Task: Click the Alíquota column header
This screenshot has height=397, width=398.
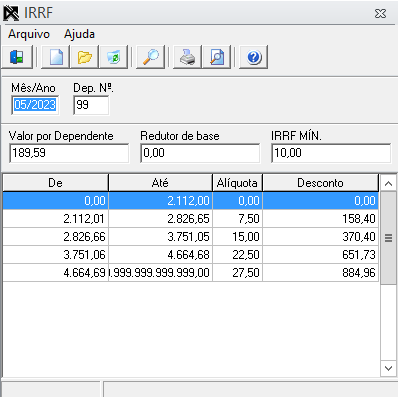Action: click(237, 183)
